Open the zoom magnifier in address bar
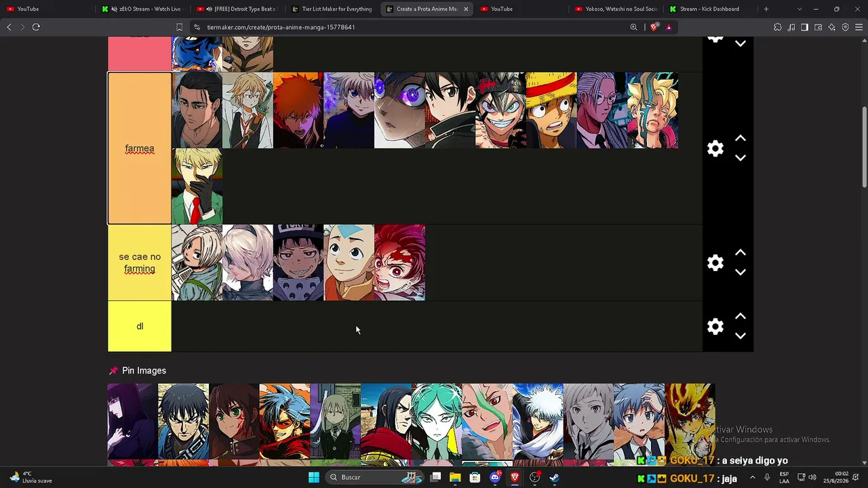Screen dimensions: 868x488 pos(634,27)
